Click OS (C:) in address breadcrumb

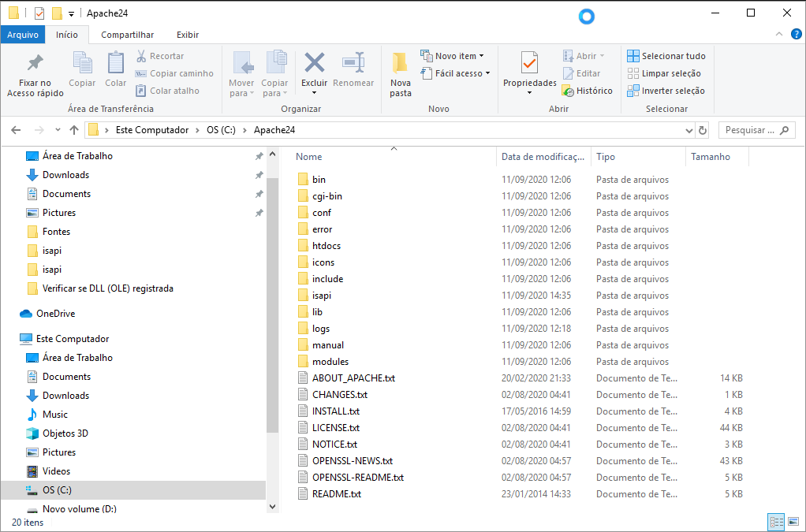click(x=221, y=130)
